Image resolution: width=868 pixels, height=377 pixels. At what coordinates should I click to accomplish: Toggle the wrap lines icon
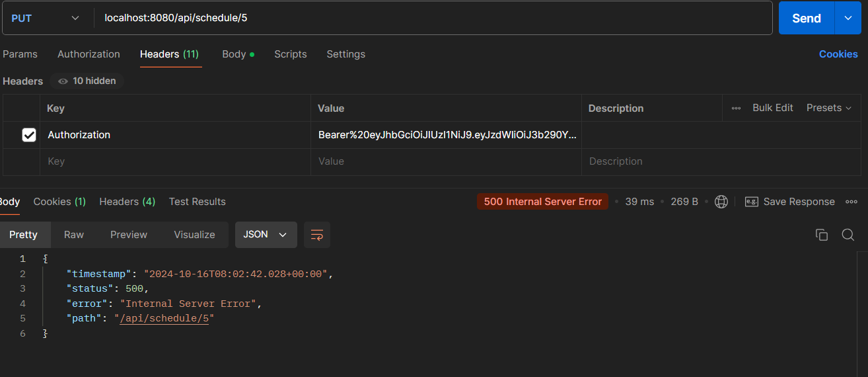(317, 235)
